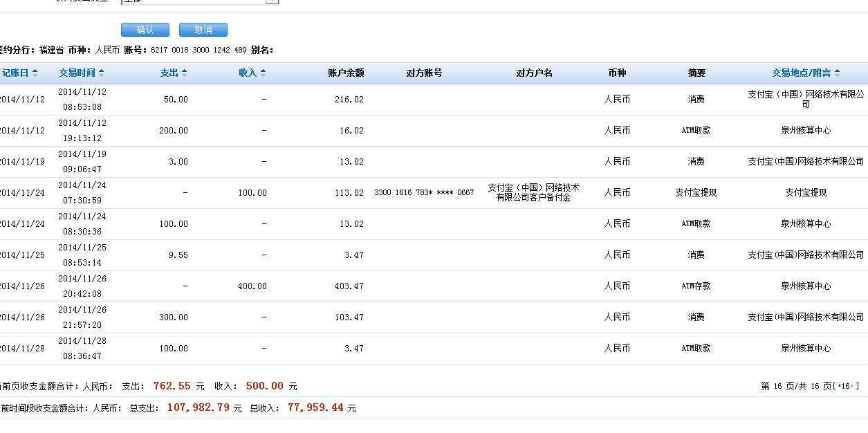Screen dimensions: 868x433
Task: Click the 400.00 income amount
Action: (252, 286)
